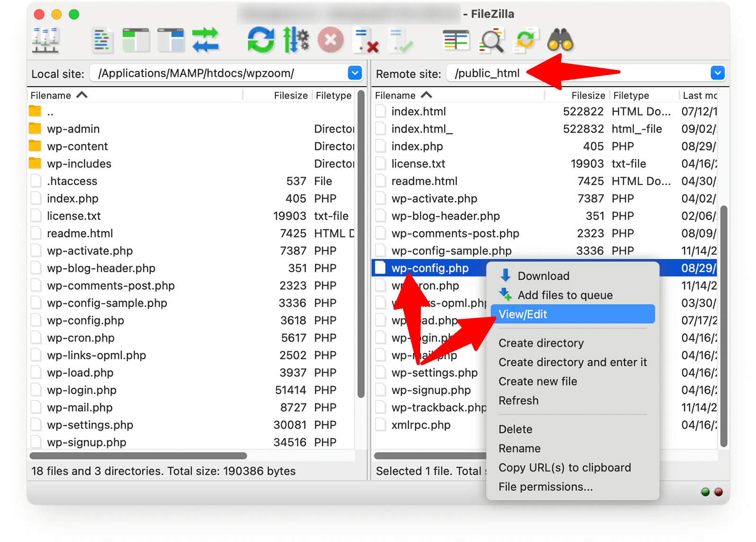Select local wp-admin folder
Viewport: 756px width, 542px height.
pyautogui.click(x=191, y=129)
